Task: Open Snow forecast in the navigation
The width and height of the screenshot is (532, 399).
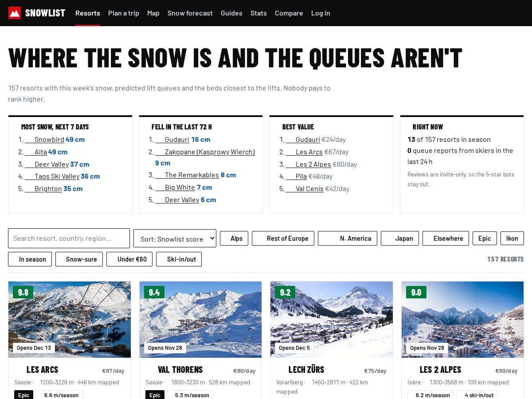Action: (x=190, y=13)
